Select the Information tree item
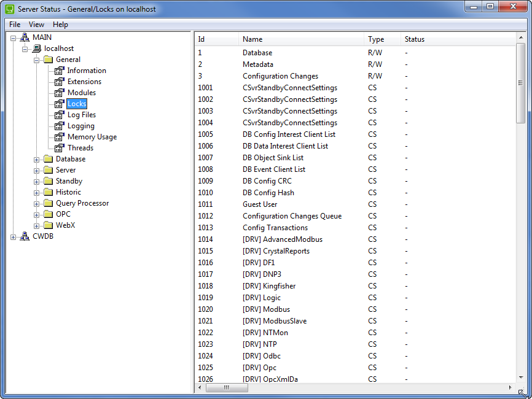 coord(87,71)
